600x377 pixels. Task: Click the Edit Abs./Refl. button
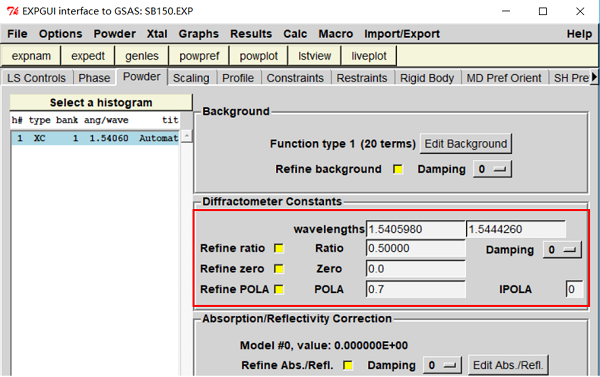[x=508, y=366]
